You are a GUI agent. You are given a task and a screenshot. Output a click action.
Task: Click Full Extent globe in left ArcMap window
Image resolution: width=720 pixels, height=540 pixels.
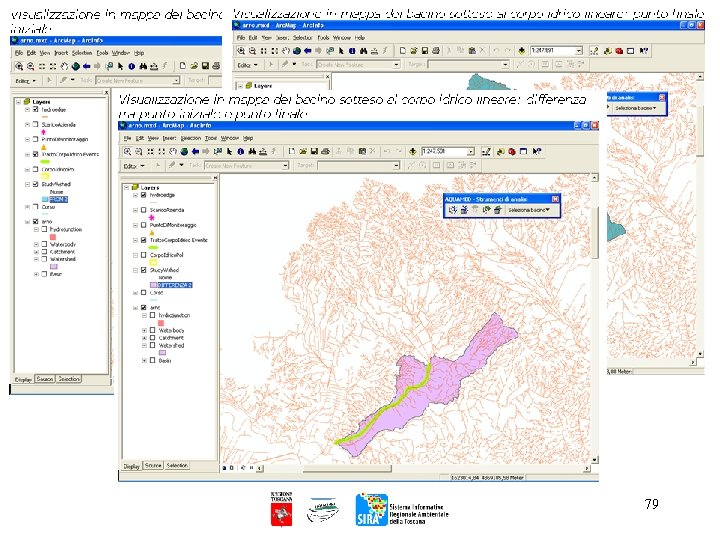click(75, 66)
